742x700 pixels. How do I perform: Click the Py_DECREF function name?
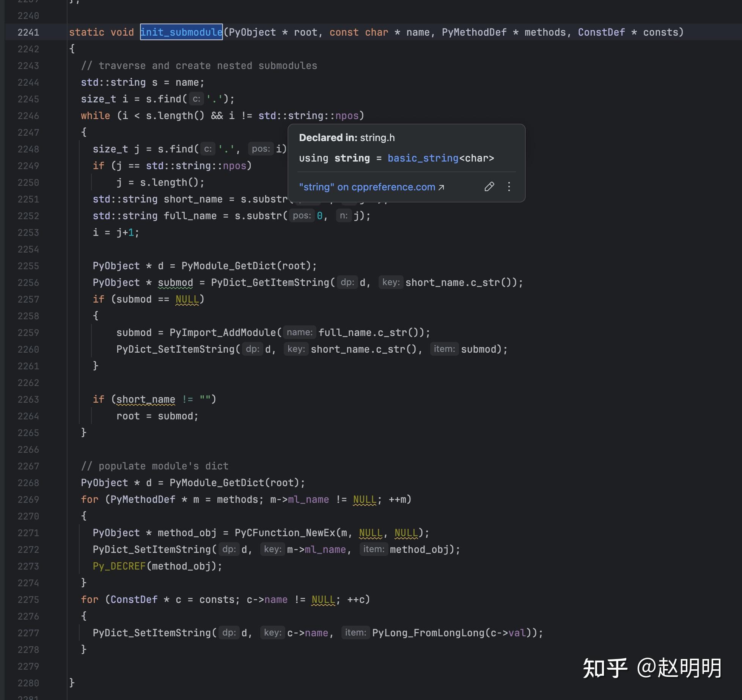coord(119,566)
